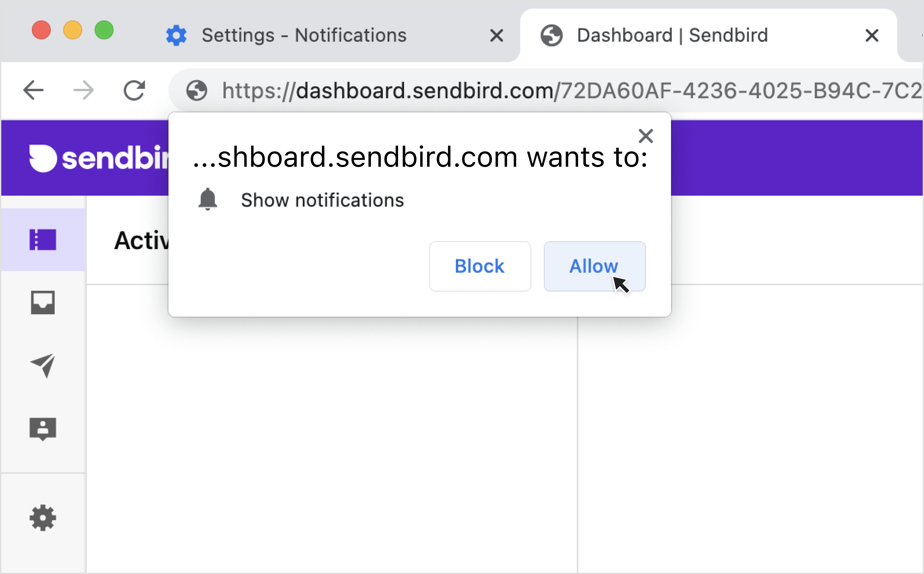This screenshot has height=574, width=924.
Task: Open the agent contact card sidebar icon
Action: point(43,429)
